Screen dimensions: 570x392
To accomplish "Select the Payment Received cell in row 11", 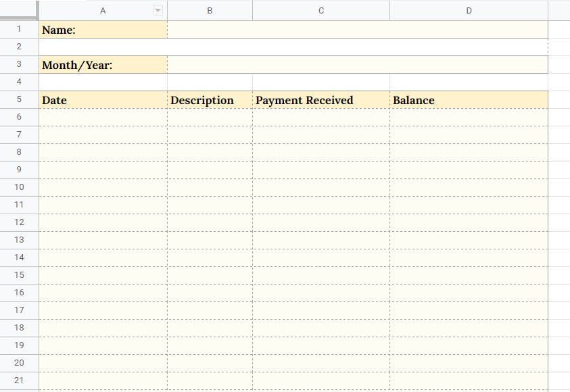I will pyautogui.click(x=321, y=205).
